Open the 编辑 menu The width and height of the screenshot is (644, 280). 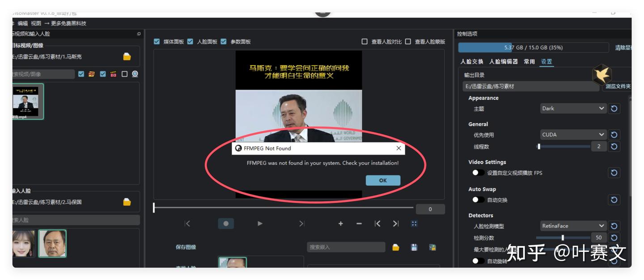click(x=22, y=23)
